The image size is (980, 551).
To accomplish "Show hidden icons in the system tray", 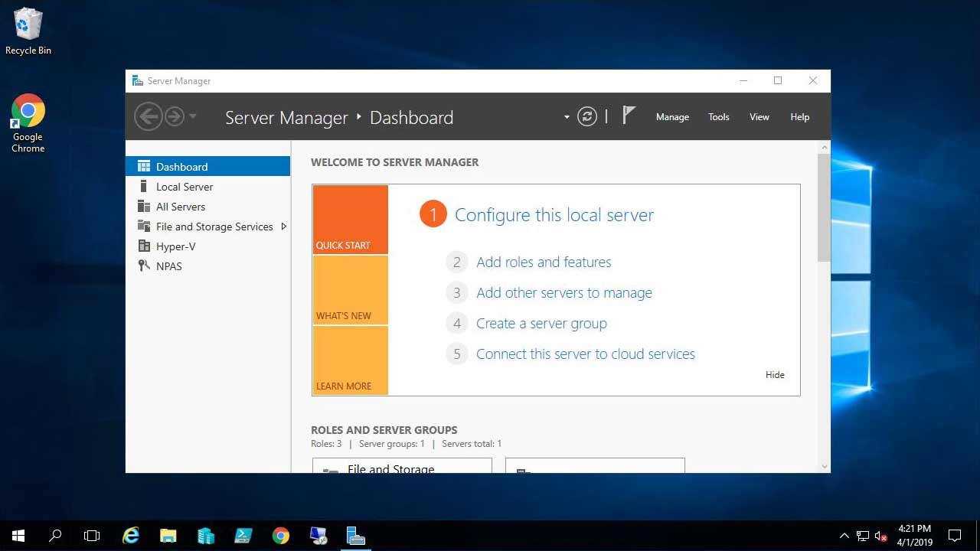I will point(844,536).
